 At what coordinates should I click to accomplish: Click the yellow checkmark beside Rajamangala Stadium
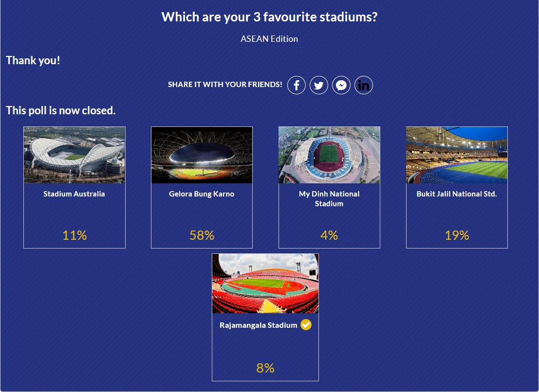[306, 325]
